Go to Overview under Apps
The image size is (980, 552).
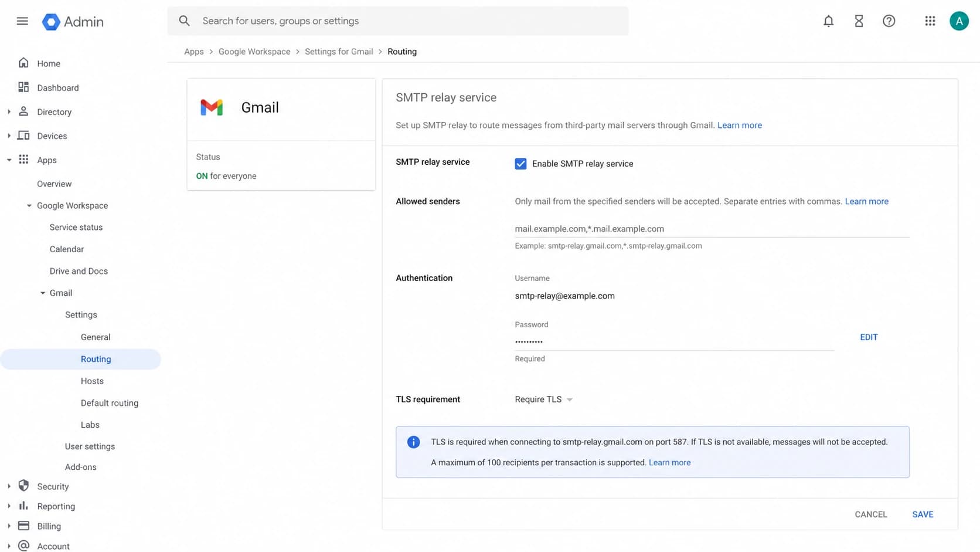[x=54, y=184]
